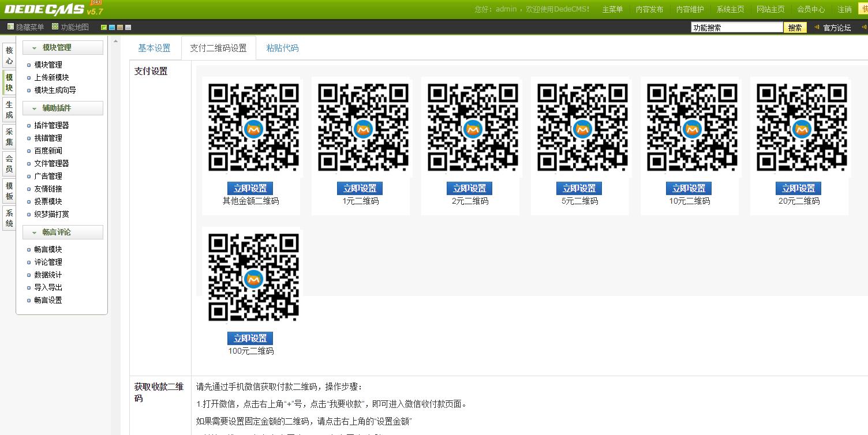Switch to the 生成 side tab

pyautogui.click(x=9, y=110)
